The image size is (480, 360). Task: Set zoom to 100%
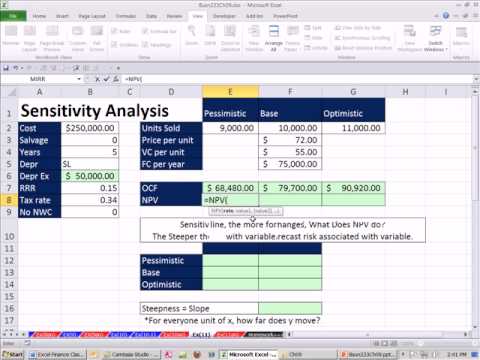click(x=210, y=35)
